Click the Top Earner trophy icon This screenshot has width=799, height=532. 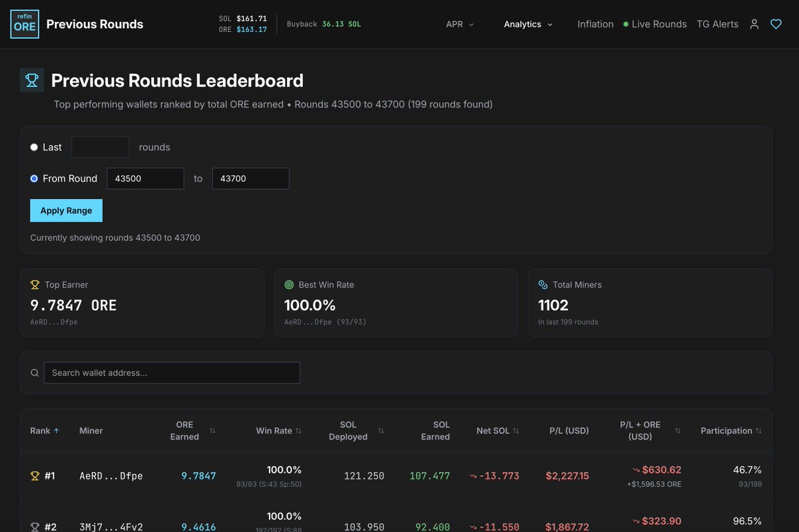click(x=35, y=285)
